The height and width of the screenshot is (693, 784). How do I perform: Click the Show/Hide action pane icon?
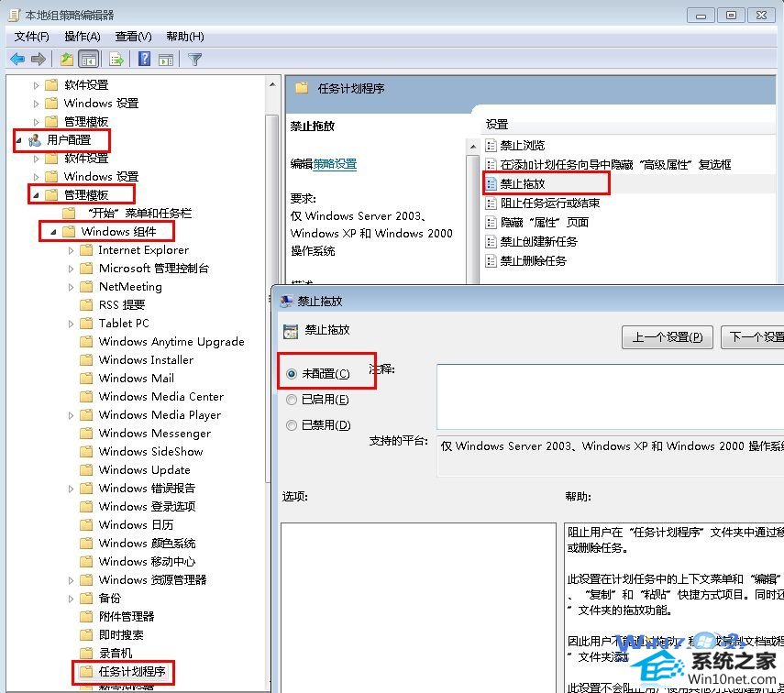coord(166,60)
